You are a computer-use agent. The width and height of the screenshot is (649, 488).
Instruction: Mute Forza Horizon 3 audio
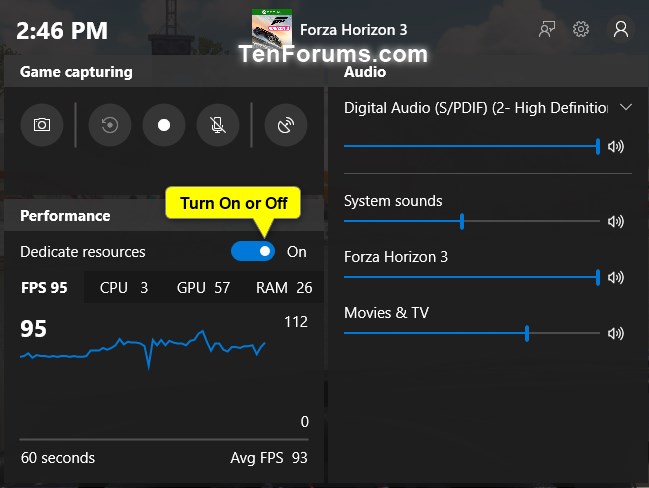616,277
